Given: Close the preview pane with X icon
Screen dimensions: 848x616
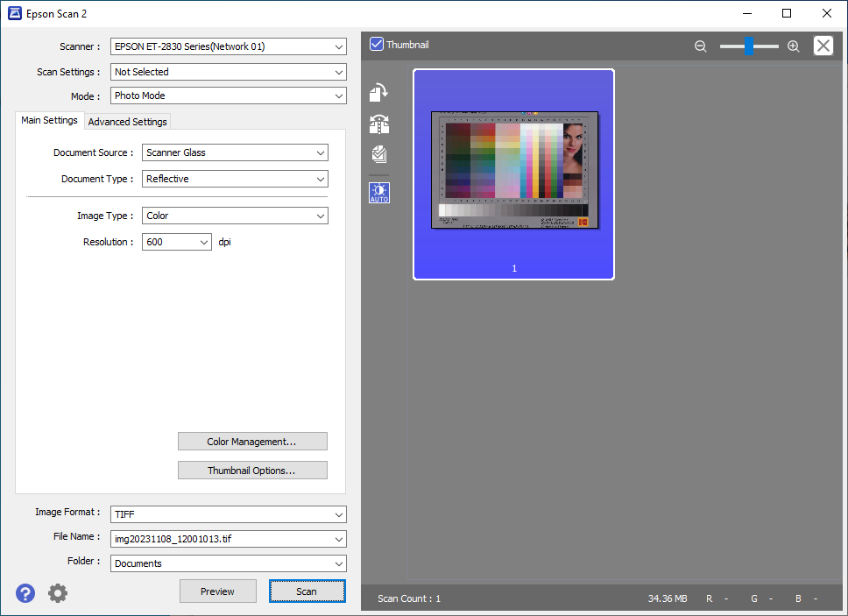Looking at the screenshot, I should (x=823, y=46).
